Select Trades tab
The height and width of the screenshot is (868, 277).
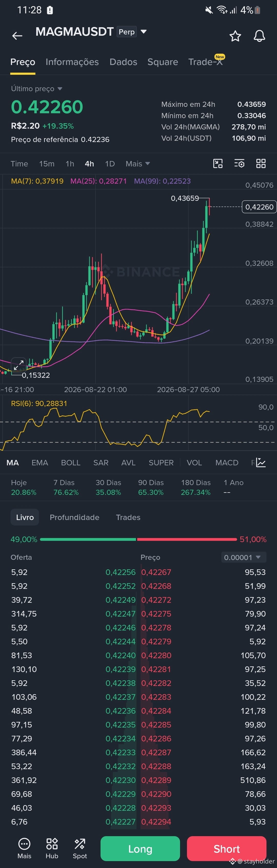(128, 517)
